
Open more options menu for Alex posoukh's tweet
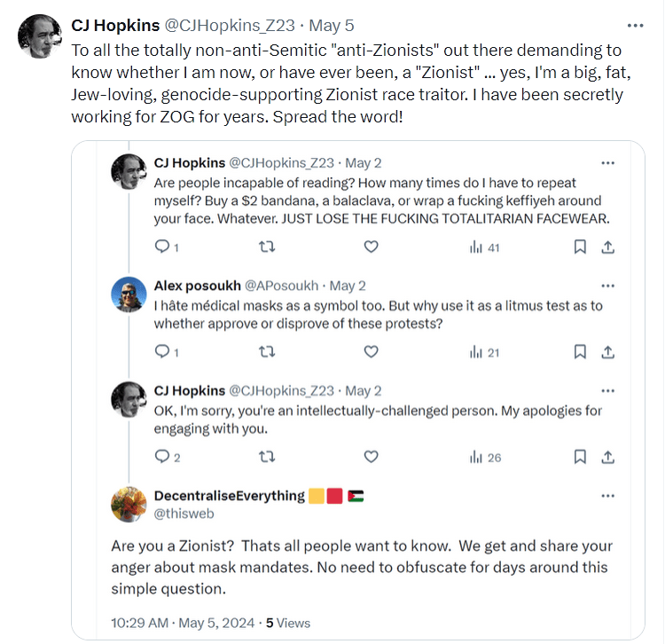(x=607, y=286)
